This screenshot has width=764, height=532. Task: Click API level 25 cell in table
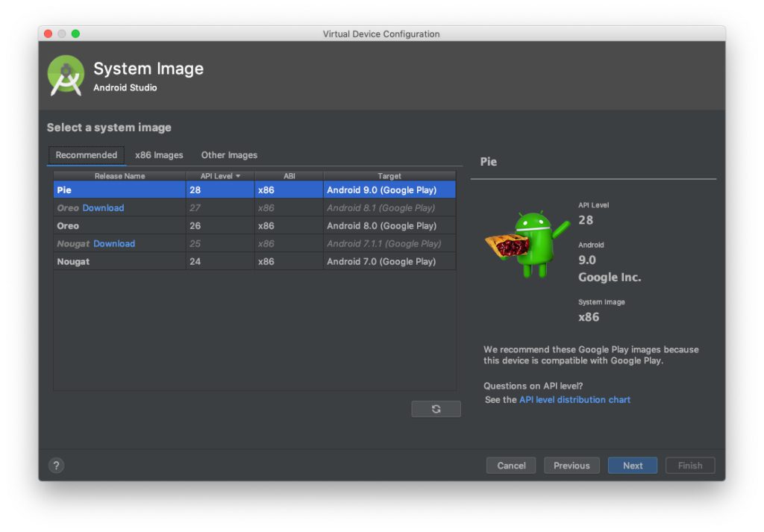click(x=220, y=243)
